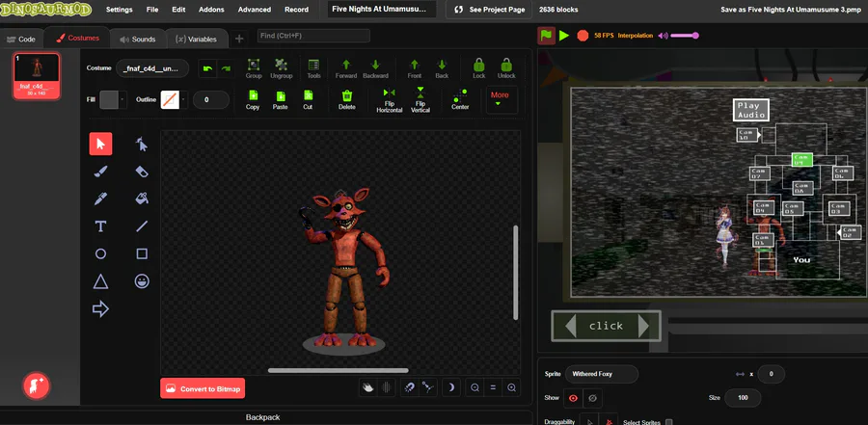The width and height of the screenshot is (868, 425).
Task: Switch to the Sounds tab
Action: [x=137, y=40]
